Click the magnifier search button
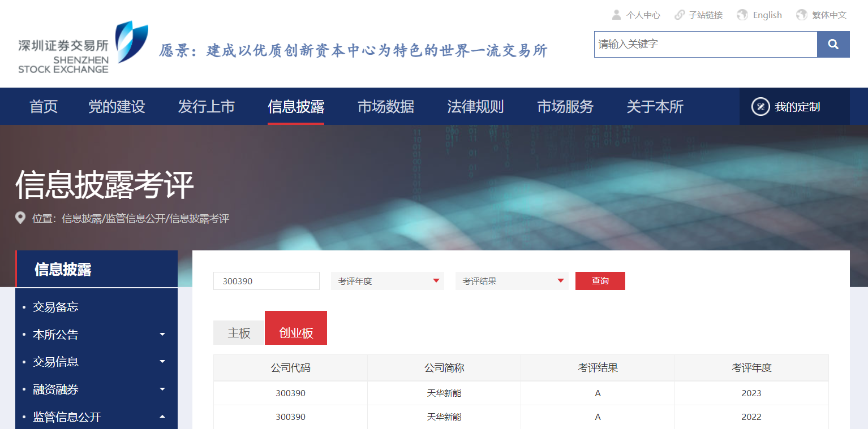This screenshot has height=429, width=868. (833, 44)
